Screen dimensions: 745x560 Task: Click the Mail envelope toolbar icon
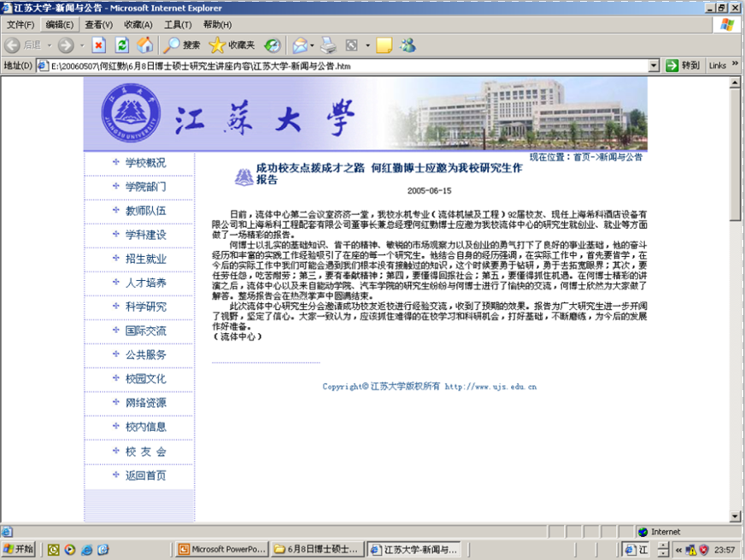(299, 44)
